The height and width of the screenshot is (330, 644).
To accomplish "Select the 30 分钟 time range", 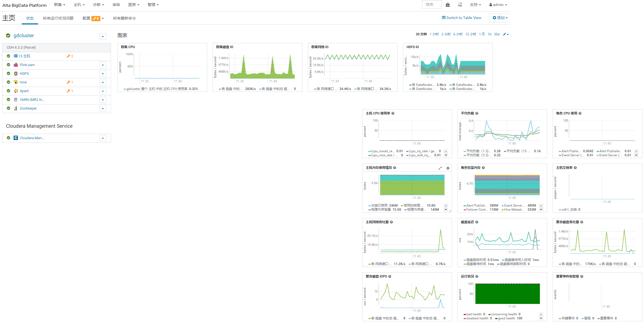I will click(421, 34).
